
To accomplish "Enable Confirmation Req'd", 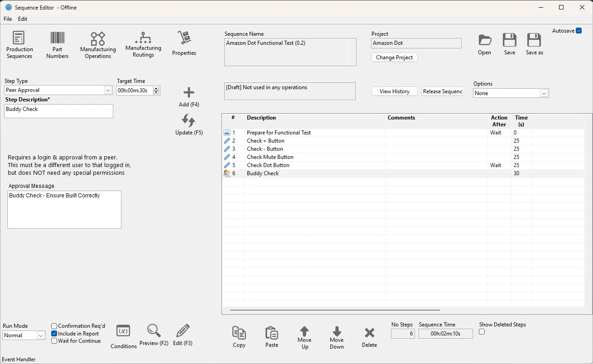I will click(54, 326).
